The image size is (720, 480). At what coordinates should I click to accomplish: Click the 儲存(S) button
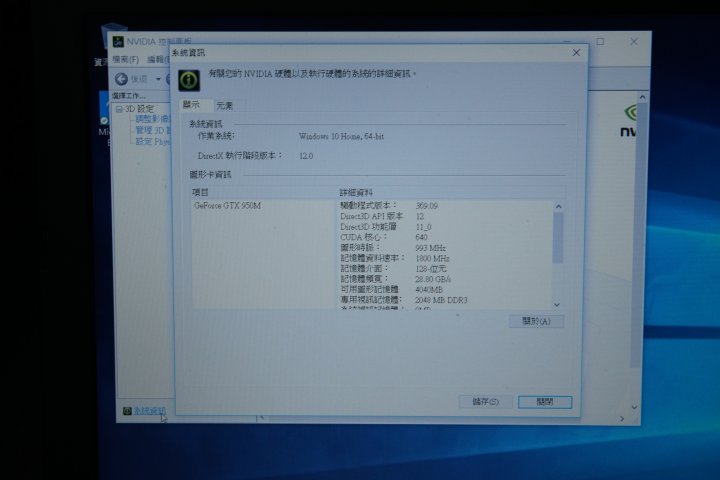point(485,402)
